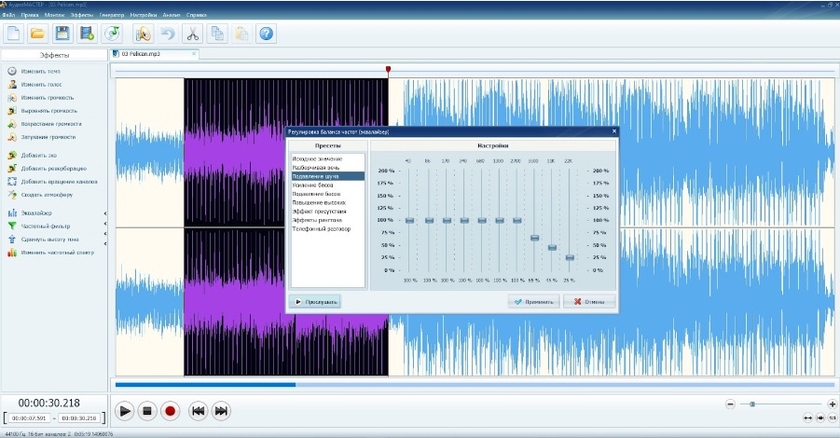Switch to the 03 Pelican.mp3 tab

click(x=140, y=54)
